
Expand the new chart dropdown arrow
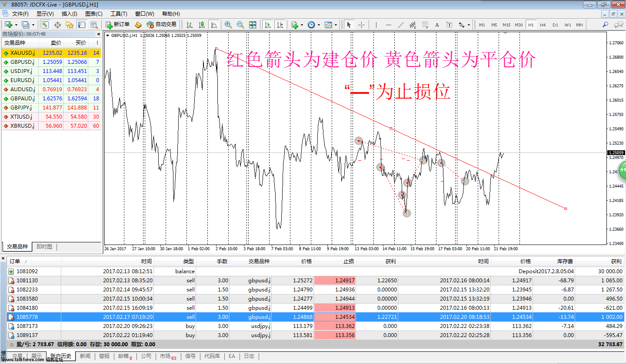tap(16, 25)
